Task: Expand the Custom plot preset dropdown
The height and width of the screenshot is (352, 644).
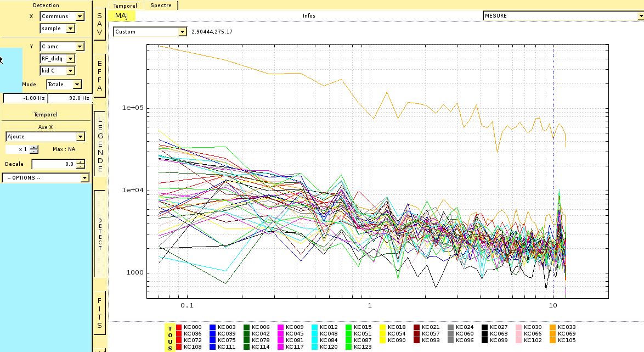Action: 150,32
